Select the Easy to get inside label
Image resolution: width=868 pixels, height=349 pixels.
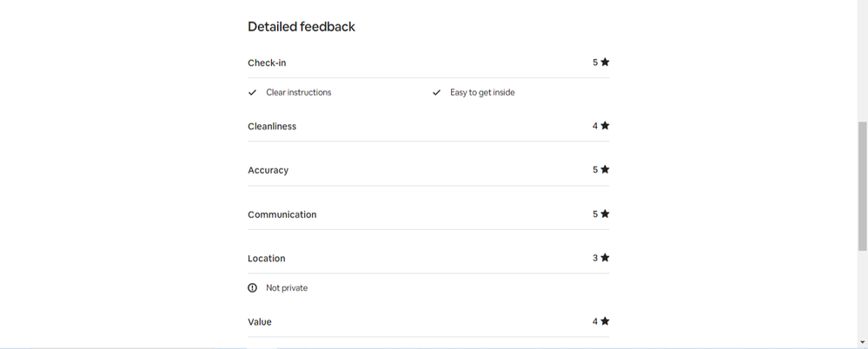pyautogui.click(x=482, y=93)
